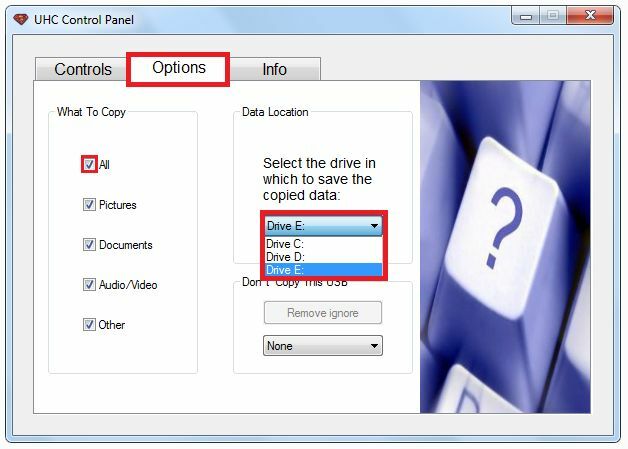This screenshot has height=449, width=628.
Task: Click the question mark keyboard image
Action: point(505,247)
